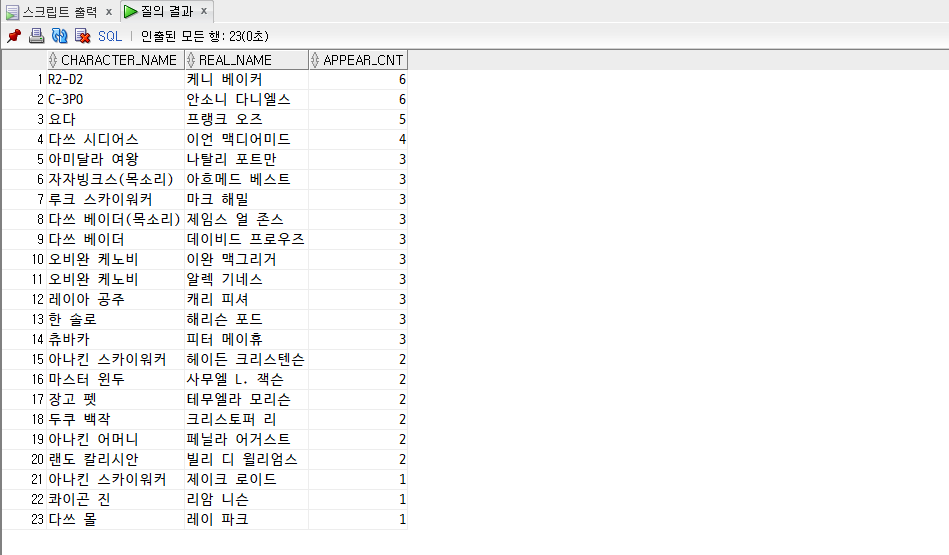This screenshot has height=555, width=949.
Task: Select the 츄바카 cell
Action: pos(116,339)
